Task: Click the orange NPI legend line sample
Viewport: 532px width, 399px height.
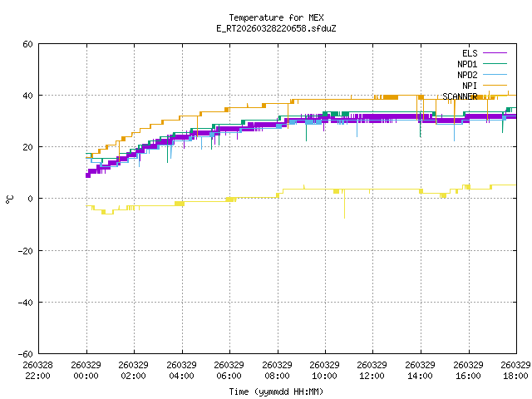Action: tap(495, 86)
